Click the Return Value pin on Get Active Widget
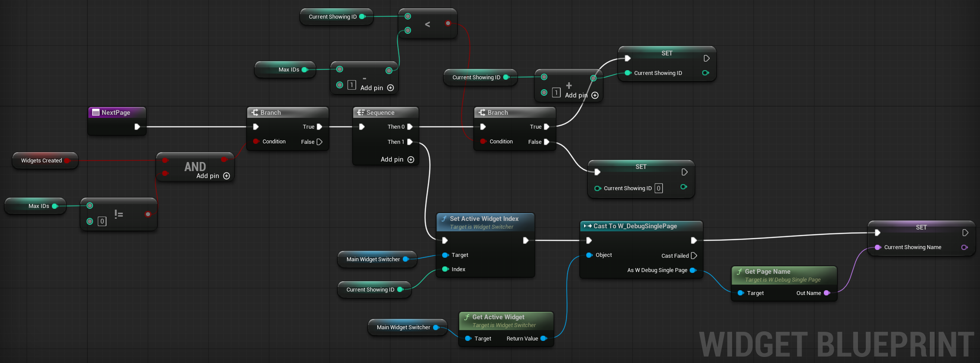 click(543, 339)
